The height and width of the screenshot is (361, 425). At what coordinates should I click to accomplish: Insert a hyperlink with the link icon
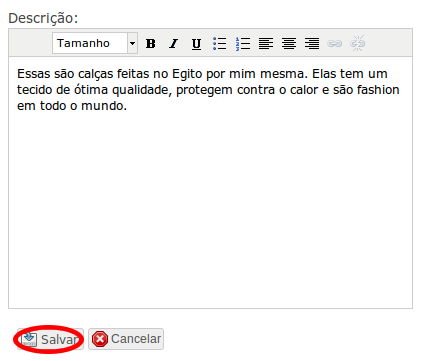334,43
